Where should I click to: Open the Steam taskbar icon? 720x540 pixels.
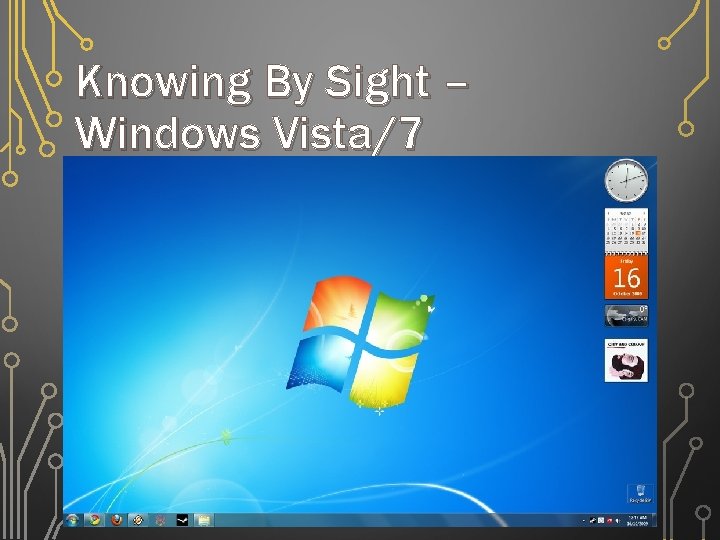click(x=182, y=520)
